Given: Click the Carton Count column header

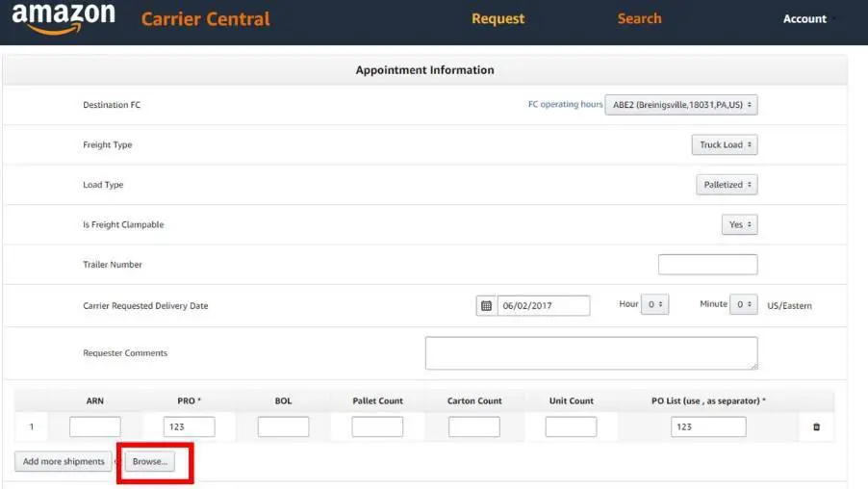Looking at the screenshot, I should tap(474, 400).
